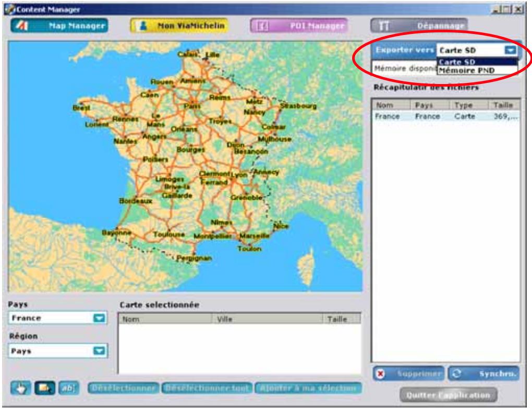Maximize the Content Manager window

pyautogui.click(x=507, y=9)
